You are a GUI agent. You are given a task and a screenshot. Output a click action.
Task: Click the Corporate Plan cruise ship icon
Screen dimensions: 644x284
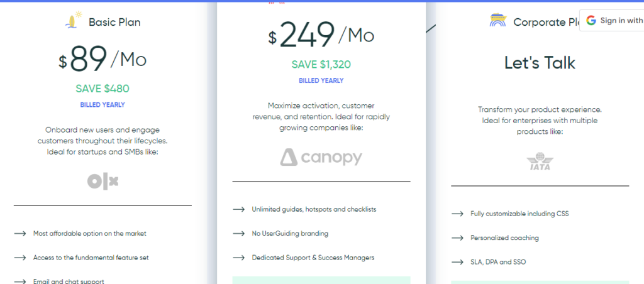pyautogui.click(x=498, y=21)
